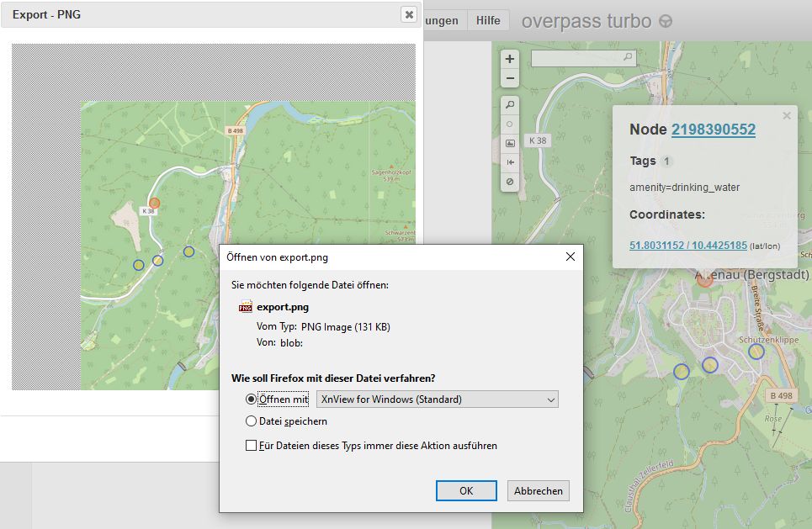812x529 pixels.
Task: Click the blue marker below the Schützenklippe label
Action: point(756,352)
